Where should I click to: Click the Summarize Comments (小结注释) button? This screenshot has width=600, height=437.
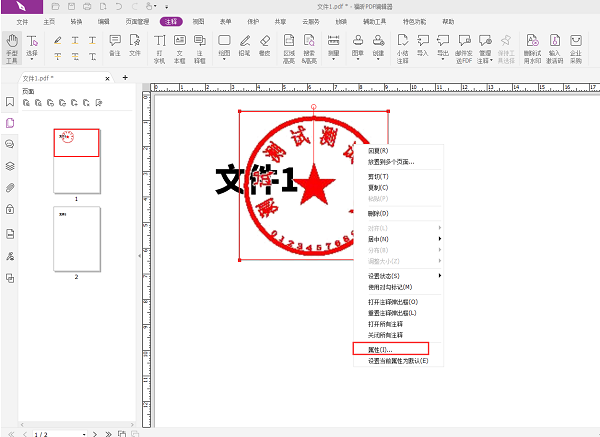tap(402, 46)
